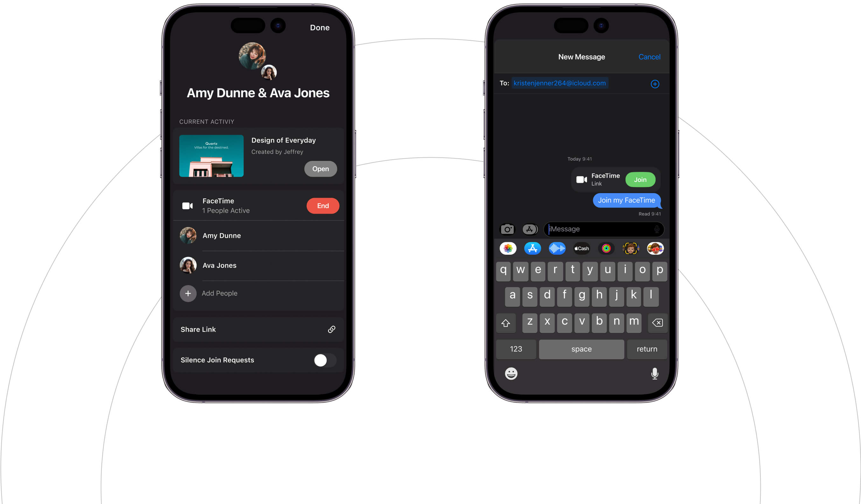The height and width of the screenshot is (504, 861).
Task: Open the Design of Everyday playlist
Action: 320,168
